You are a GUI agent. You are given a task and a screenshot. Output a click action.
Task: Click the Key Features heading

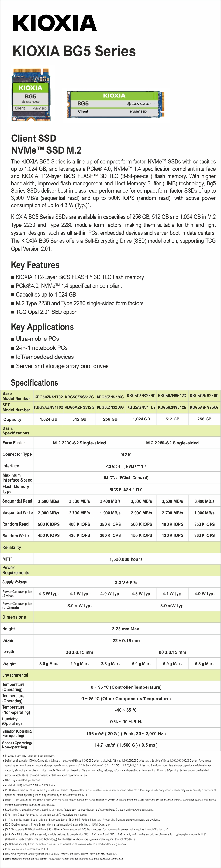pos(35,265)
